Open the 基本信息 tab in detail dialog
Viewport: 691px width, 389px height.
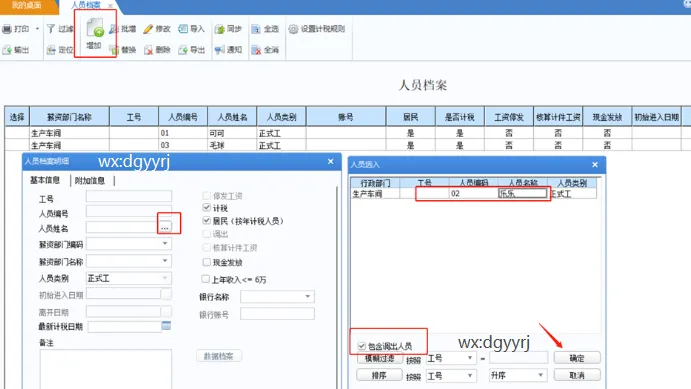click(x=45, y=180)
